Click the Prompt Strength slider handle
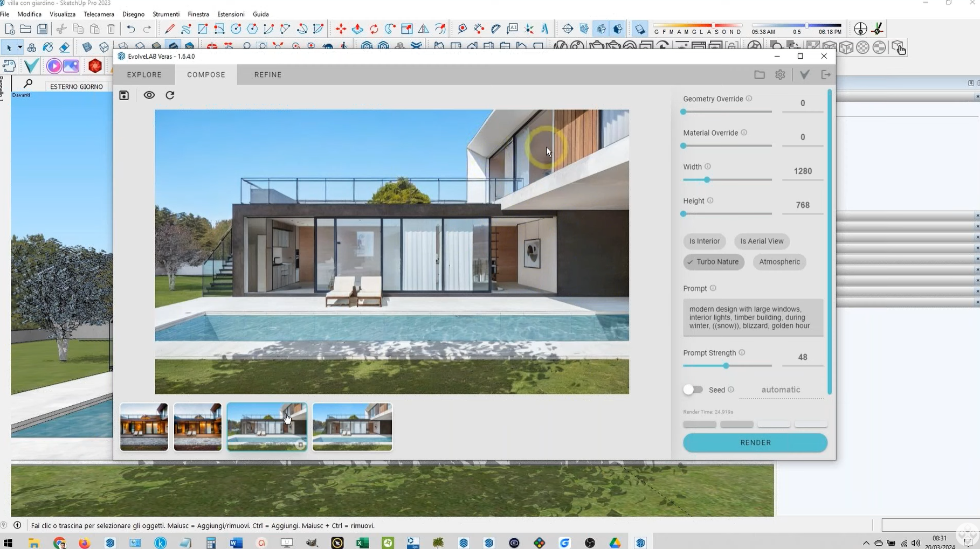This screenshot has height=549, width=980. pyautogui.click(x=726, y=366)
